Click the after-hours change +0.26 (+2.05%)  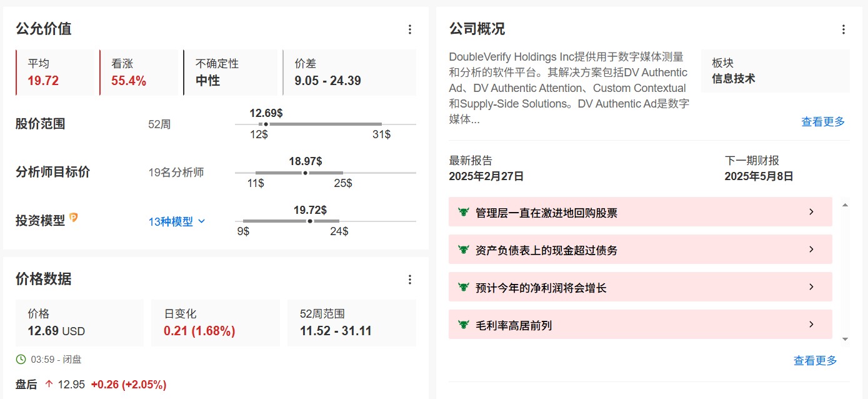[x=129, y=385]
